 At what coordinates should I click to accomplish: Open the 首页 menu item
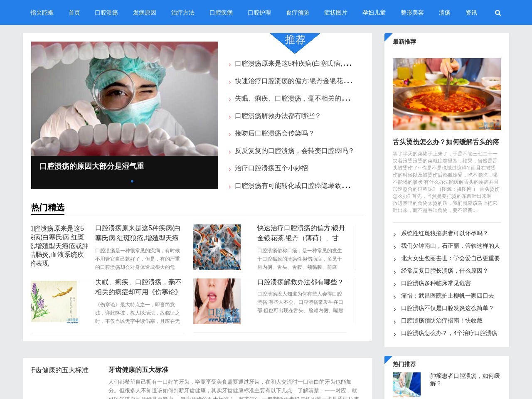click(74, 12)
